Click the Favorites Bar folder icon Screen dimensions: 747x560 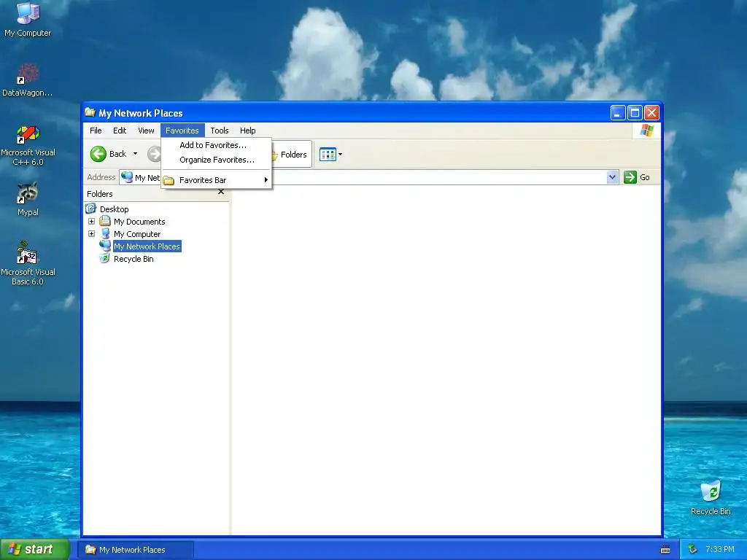coord(169,181)
